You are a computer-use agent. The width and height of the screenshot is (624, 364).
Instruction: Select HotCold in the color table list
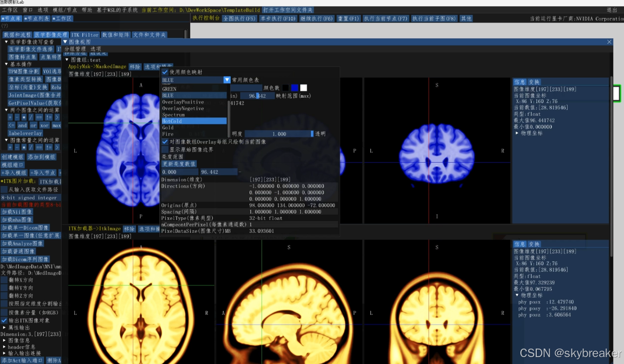click(x=194, y=121)
